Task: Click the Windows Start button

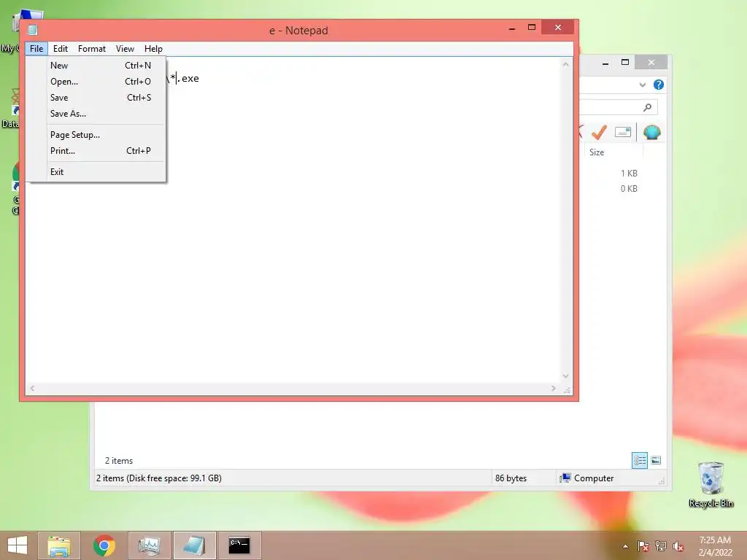Action: [18, 545]
